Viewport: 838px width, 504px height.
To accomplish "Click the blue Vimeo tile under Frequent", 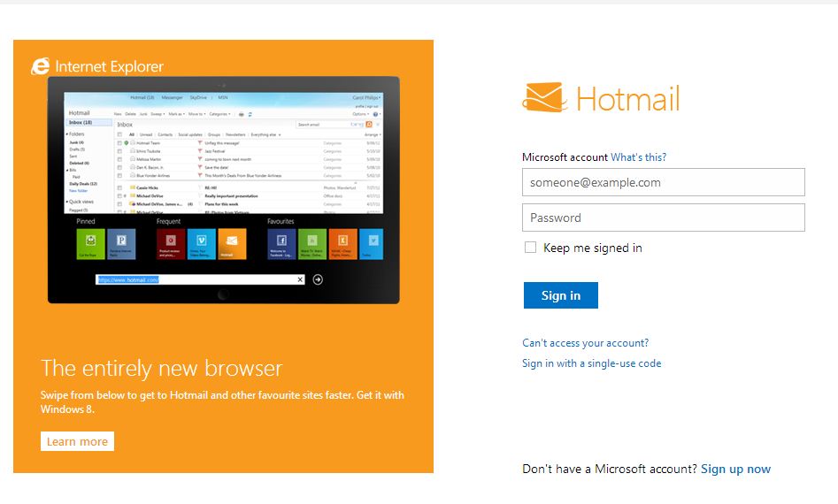I will 202,244.
